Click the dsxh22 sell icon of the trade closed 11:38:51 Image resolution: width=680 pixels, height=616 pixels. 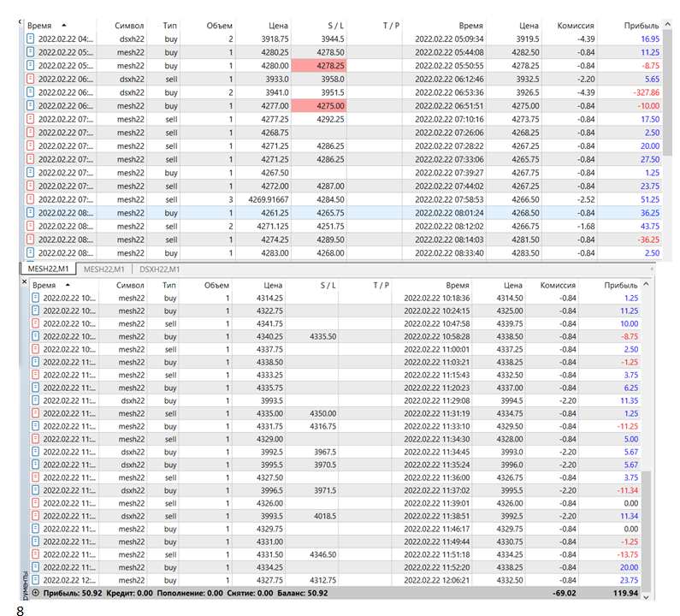point(36,516)
